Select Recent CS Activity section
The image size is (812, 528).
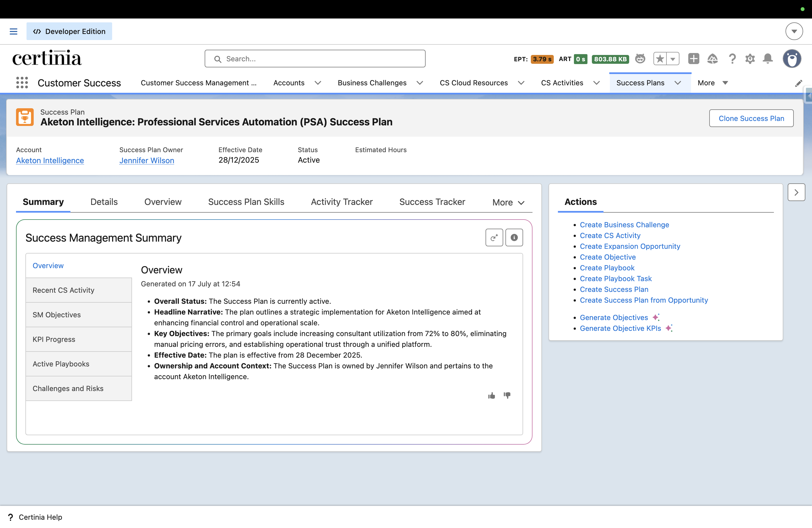79,290
